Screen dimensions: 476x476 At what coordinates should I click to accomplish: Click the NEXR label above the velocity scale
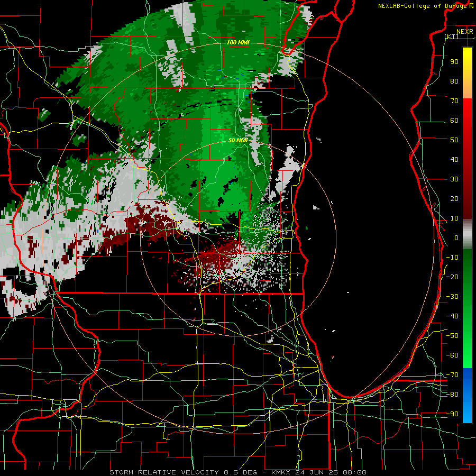point(465,32)
